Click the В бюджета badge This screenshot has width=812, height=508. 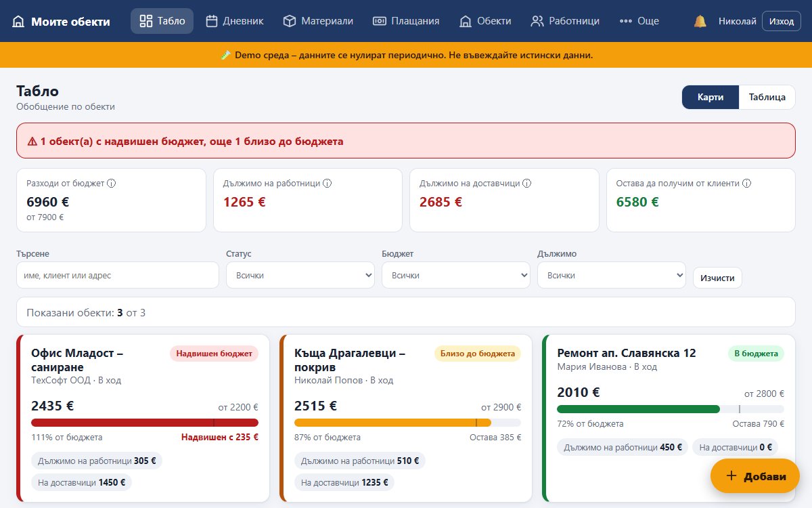[x=756, y=353]
